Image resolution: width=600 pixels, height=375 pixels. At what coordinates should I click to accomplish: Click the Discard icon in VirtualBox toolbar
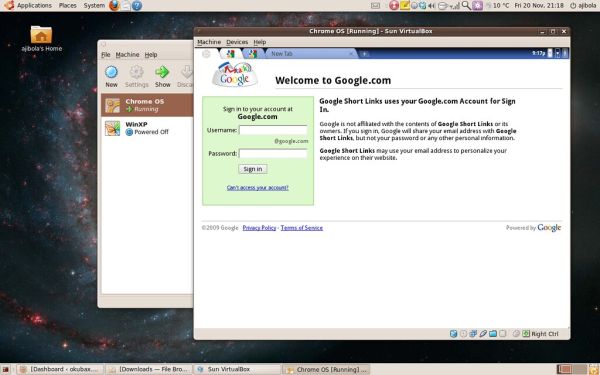point(187,72)
